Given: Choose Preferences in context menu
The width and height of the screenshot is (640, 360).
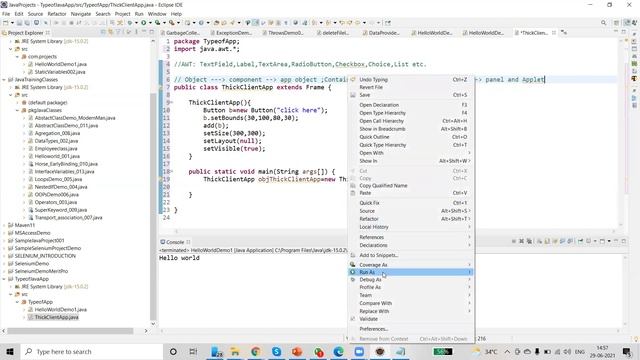Looking at the screenshot, I should pyautogui.click(x=411, y=329).
